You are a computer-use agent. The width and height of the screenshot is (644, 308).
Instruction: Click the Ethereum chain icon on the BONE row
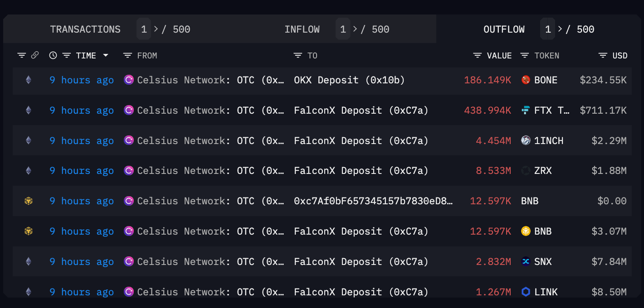pos(28,80)
